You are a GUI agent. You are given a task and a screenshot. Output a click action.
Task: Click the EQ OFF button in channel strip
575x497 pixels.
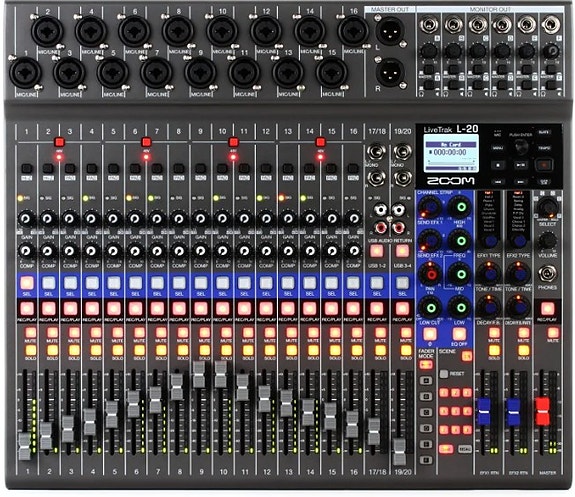pyautogui.click(x=459, y=334)
